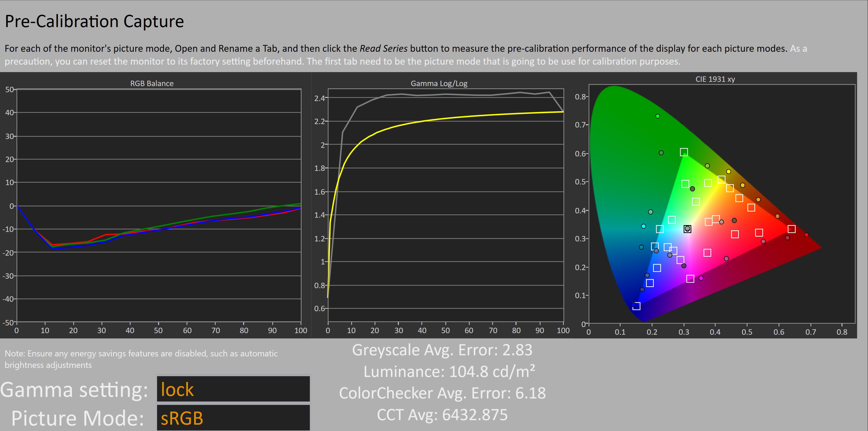Click the Greyscale Avg. Error readout

click(442, 350)
